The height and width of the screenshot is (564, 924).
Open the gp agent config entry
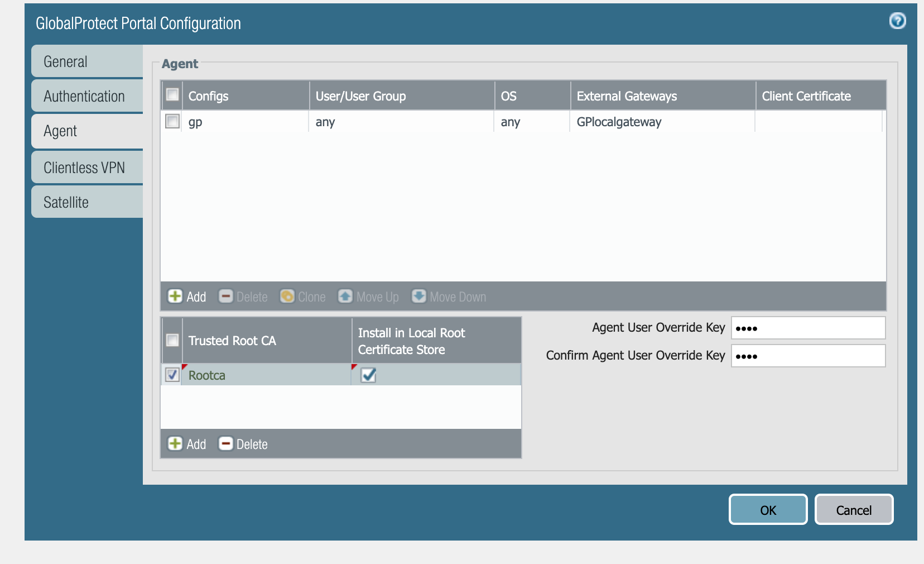195,122
